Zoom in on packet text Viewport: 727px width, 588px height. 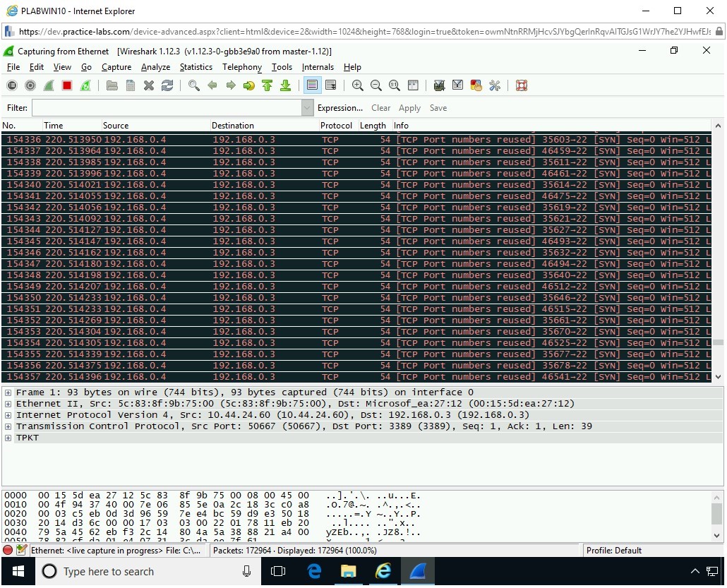point(358,85)
